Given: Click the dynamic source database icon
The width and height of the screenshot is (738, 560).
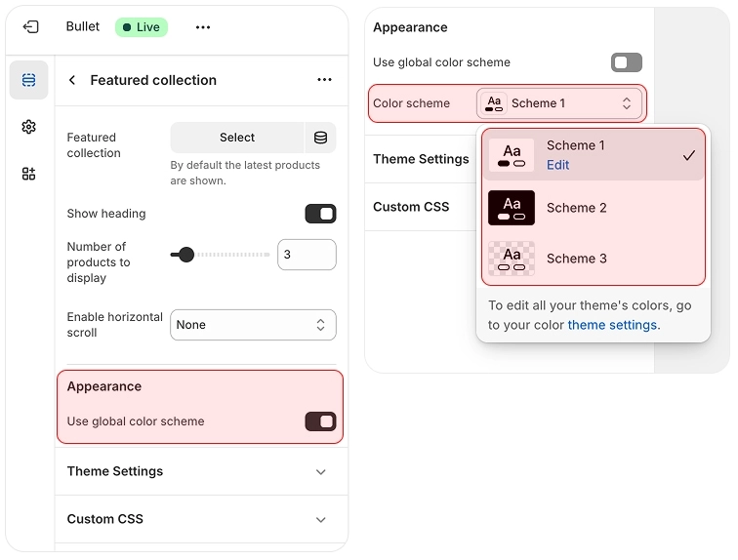Looking at the screenshot, I should (x=320, y=138).
